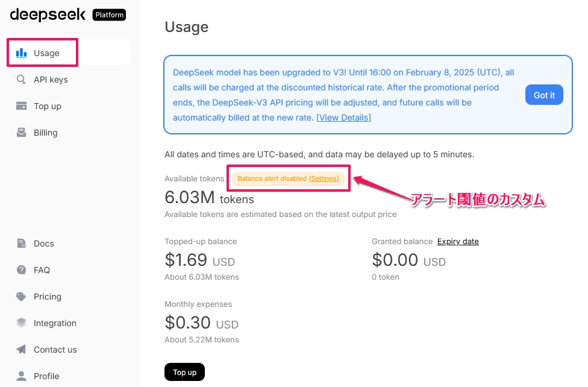Click the black Top up button
Screen dimensions: 588x387
[x=184, y=372]
